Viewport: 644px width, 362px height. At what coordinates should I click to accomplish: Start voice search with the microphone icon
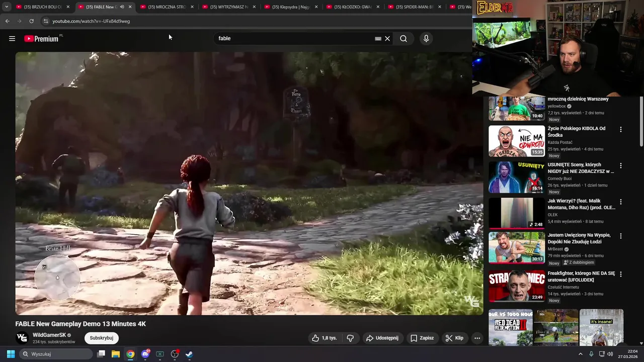(x=426, y=38)
